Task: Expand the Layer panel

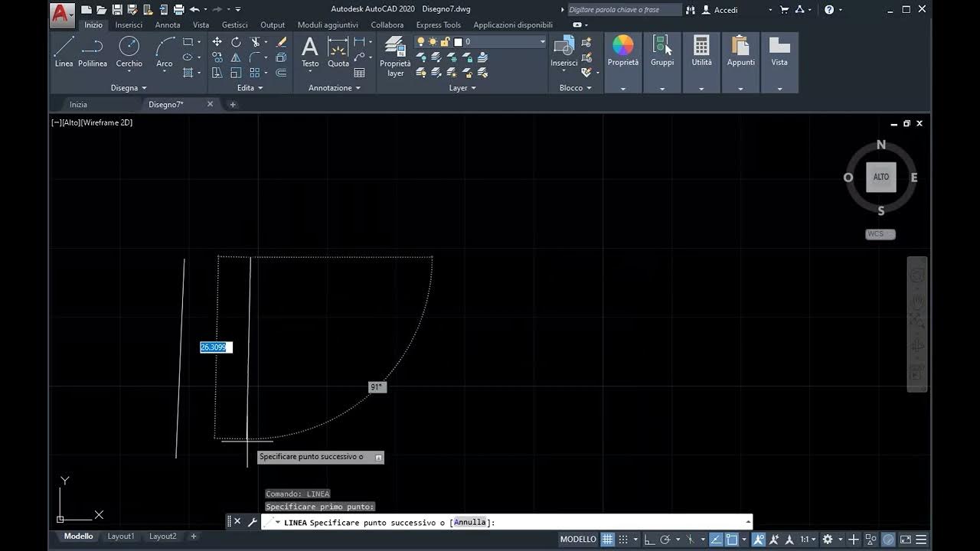Action: point(462,88)
